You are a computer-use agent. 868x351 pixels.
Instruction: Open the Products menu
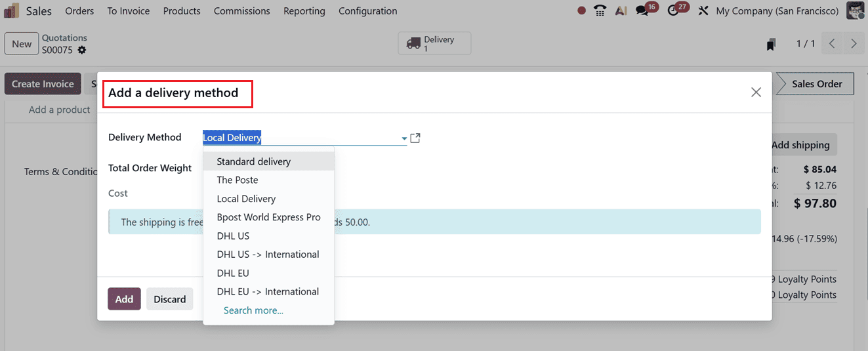[182, 11]
